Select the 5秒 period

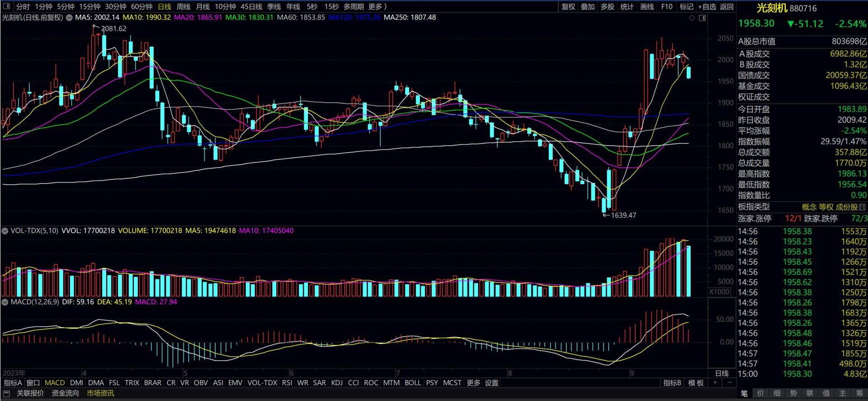tap(312, 7)
